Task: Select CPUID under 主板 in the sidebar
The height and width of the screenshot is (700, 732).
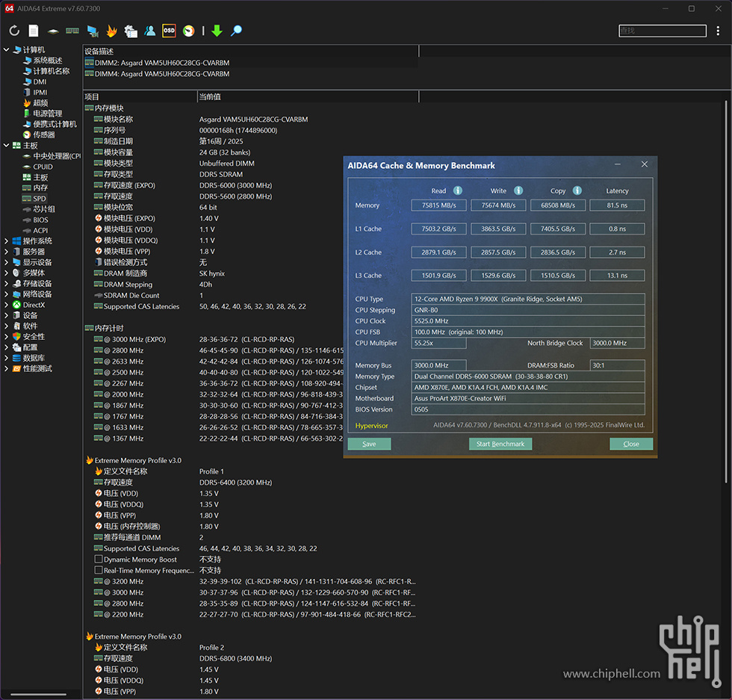Action: [43, 167]
